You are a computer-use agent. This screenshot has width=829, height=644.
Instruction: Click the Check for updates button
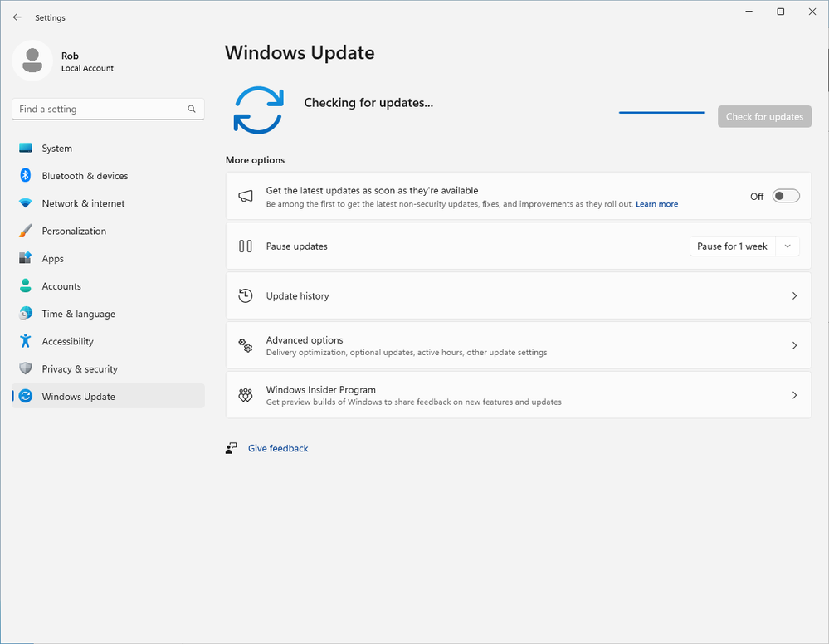(764, 116)
